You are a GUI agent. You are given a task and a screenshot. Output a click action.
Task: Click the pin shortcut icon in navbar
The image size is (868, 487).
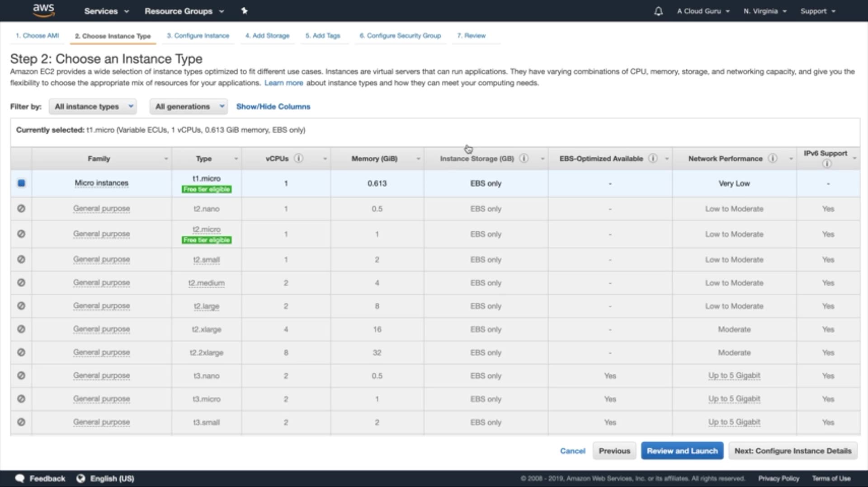coord(244,11)
